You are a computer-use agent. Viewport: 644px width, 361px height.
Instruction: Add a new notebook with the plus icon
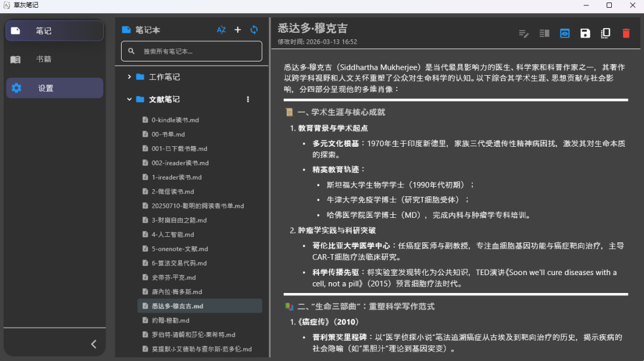point(237,30)
